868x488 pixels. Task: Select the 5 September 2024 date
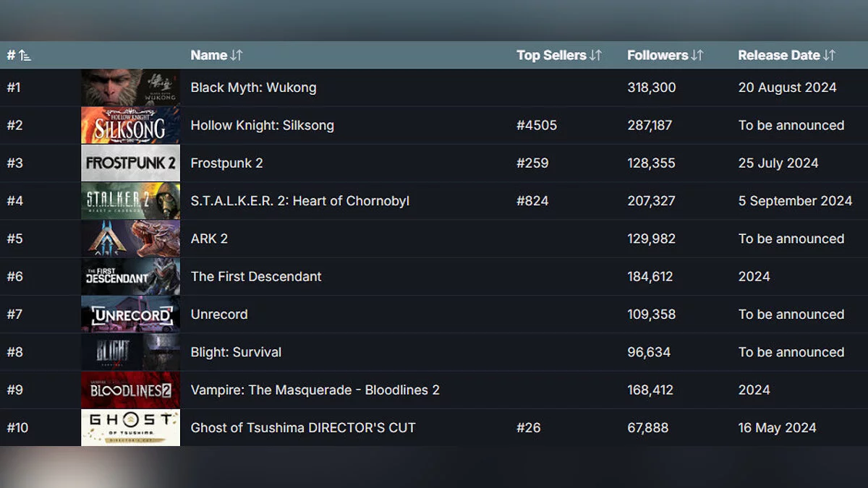pos(795,201)
